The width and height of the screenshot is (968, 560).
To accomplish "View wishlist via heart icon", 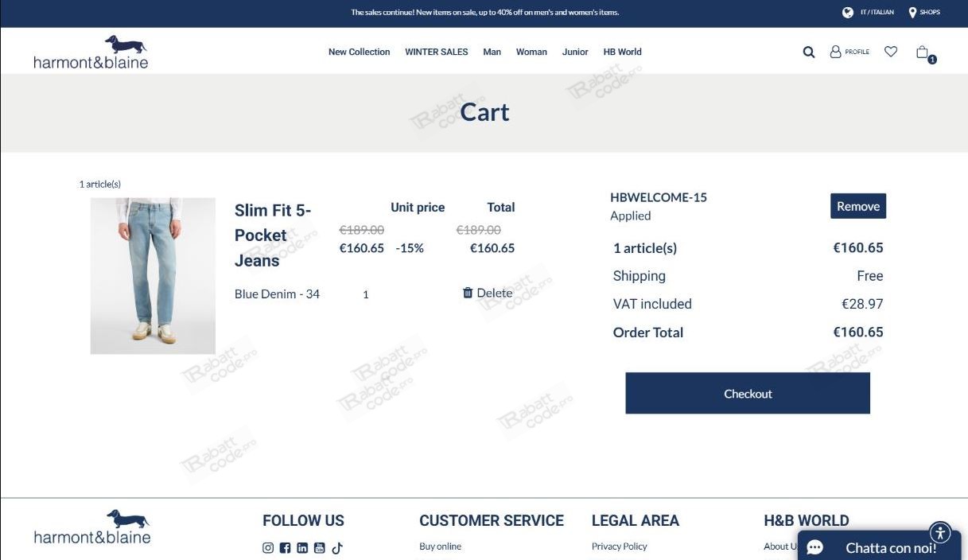I will coord(891,52).
